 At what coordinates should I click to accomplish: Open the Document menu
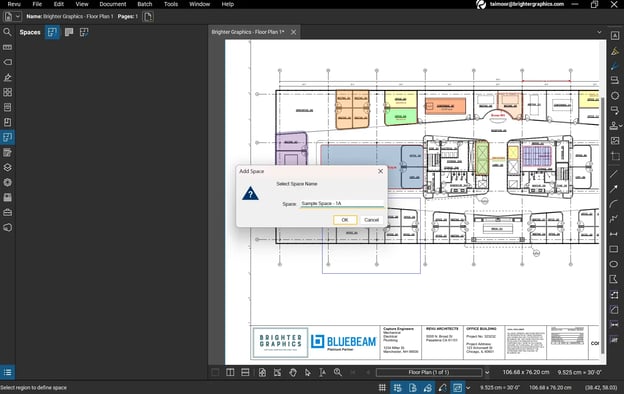click(113, 4)
